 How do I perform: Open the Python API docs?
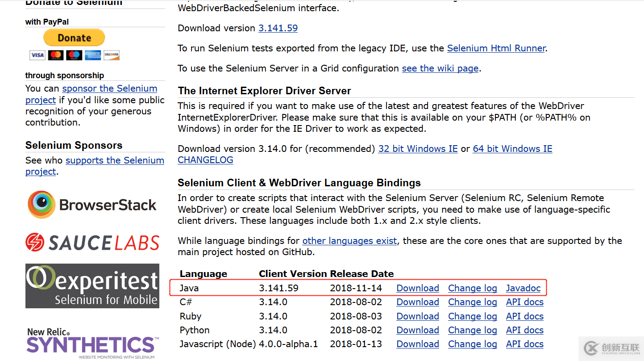(524, 330)
